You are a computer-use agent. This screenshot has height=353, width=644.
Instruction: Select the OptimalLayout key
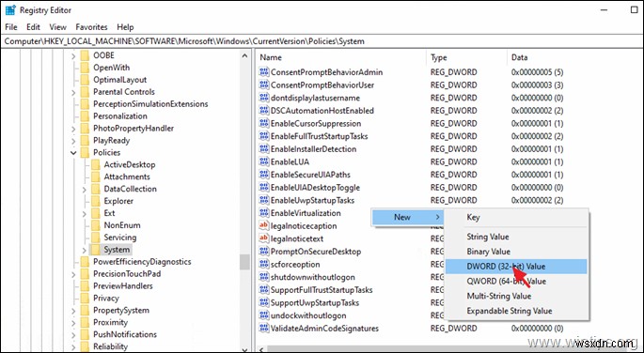[x=119, y=80]
